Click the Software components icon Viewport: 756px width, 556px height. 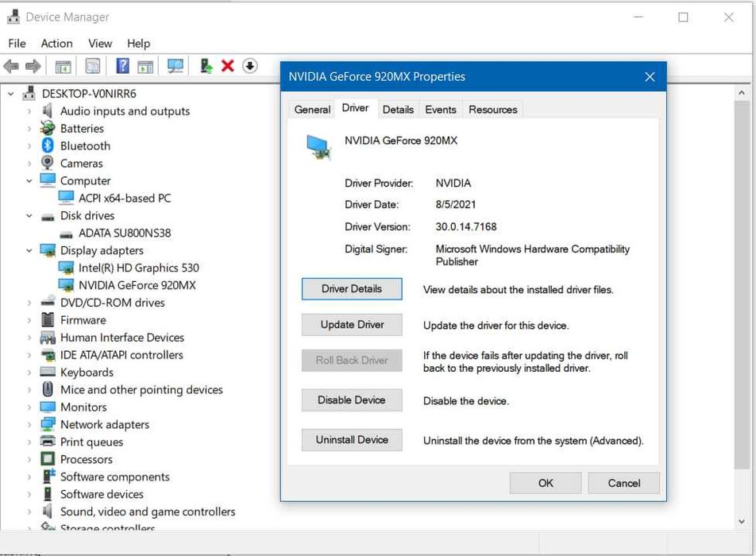coord(48,476)
